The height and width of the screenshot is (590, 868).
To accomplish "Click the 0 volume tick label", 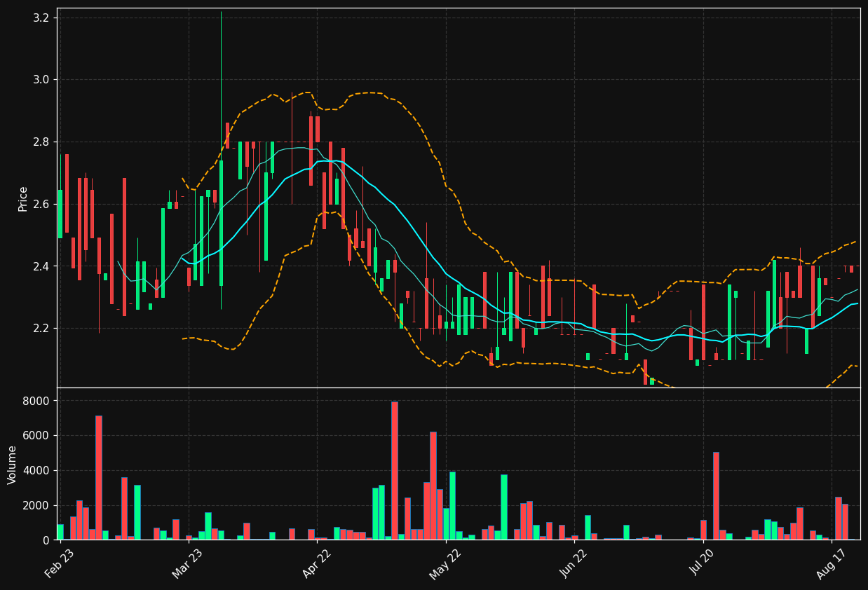I will pyautogui.click(x=46, y=540).
